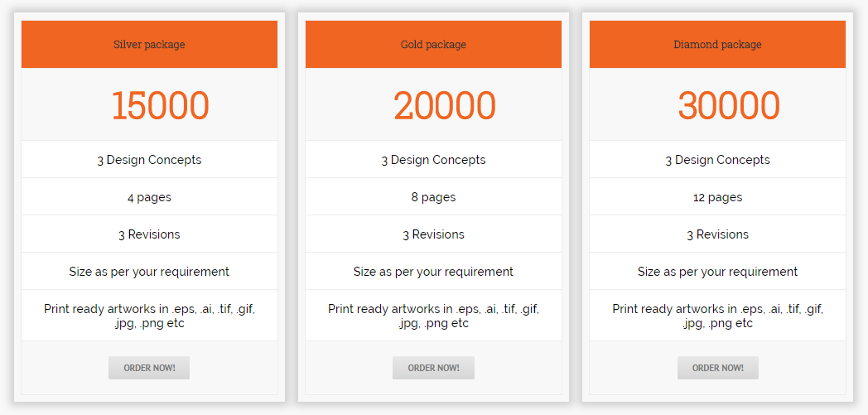
Task: Click 3 Revisions in Diamond package
Action: (717, 234)
